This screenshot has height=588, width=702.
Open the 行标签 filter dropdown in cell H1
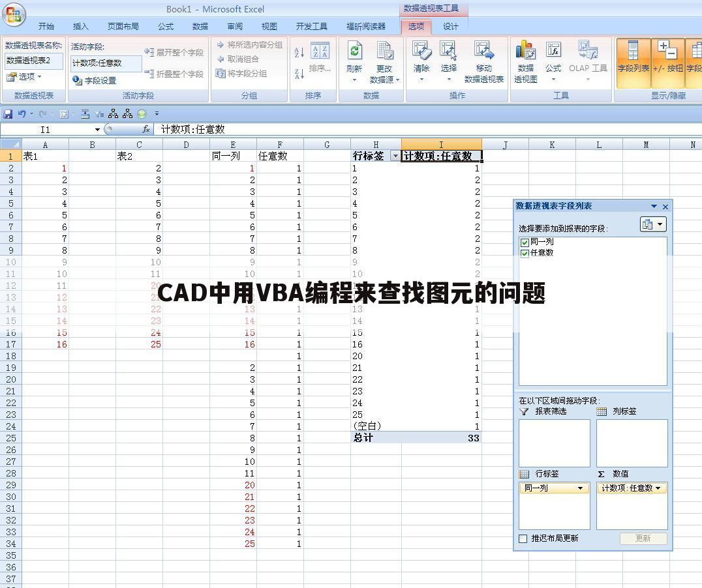[x=395, y=156]
